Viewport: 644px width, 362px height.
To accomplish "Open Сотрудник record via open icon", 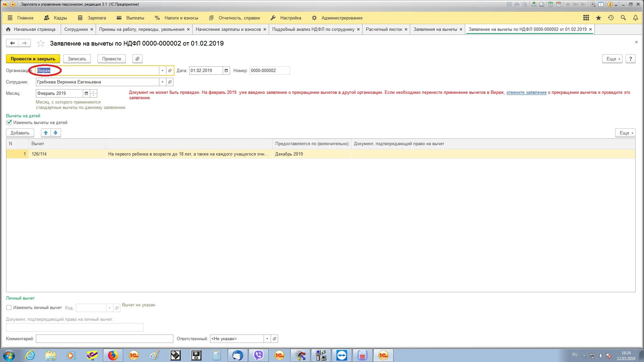I will [170, 82].
